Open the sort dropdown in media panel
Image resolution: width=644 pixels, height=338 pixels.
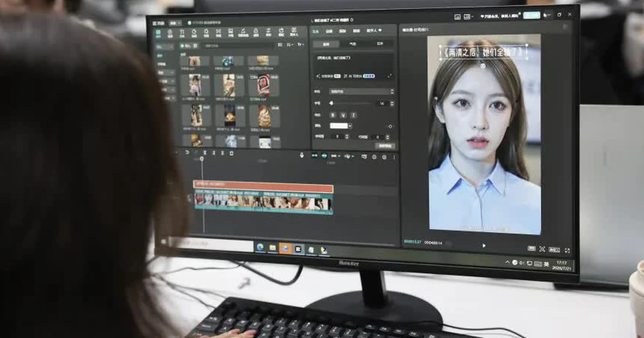(289, 46)
